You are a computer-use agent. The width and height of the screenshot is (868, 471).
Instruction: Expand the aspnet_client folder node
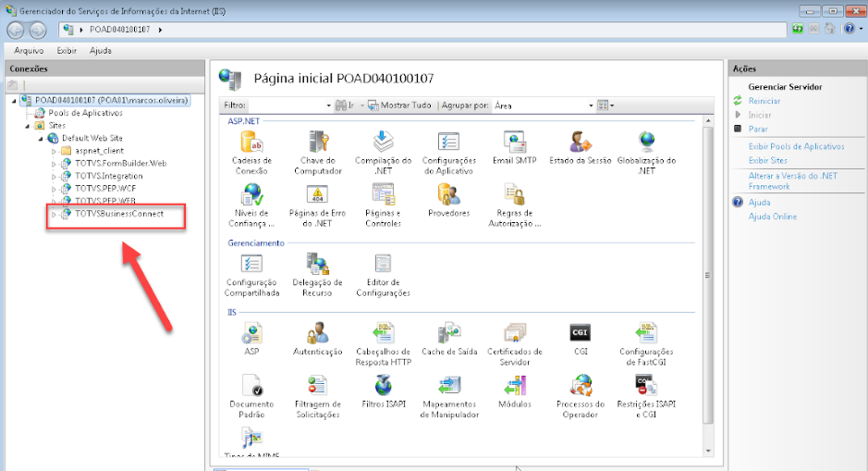[x=54, y=151]
